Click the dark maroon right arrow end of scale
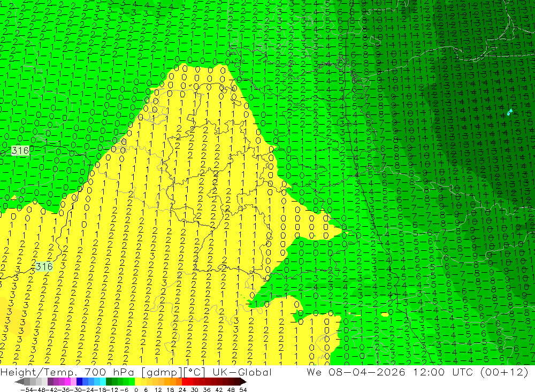Screen dimensions: 535x392 [x=243, y=382]
